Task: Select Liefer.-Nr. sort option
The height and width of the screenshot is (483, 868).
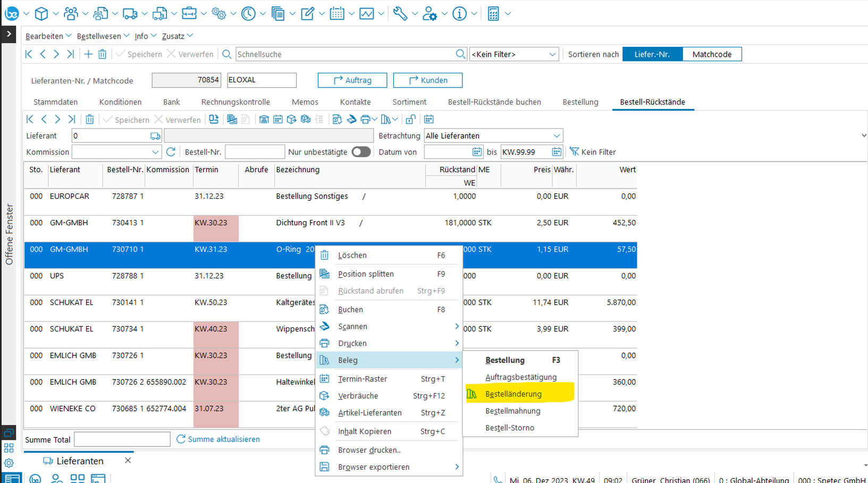Action: [652, 54]
